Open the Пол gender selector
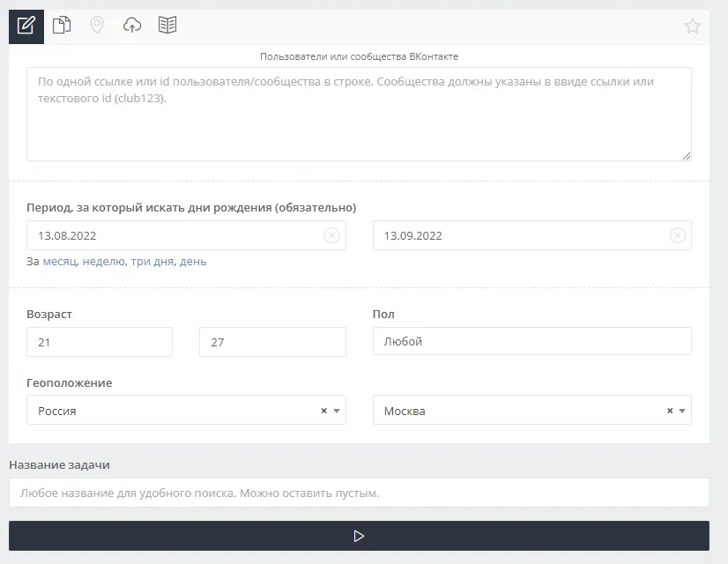 click(531, 341)
